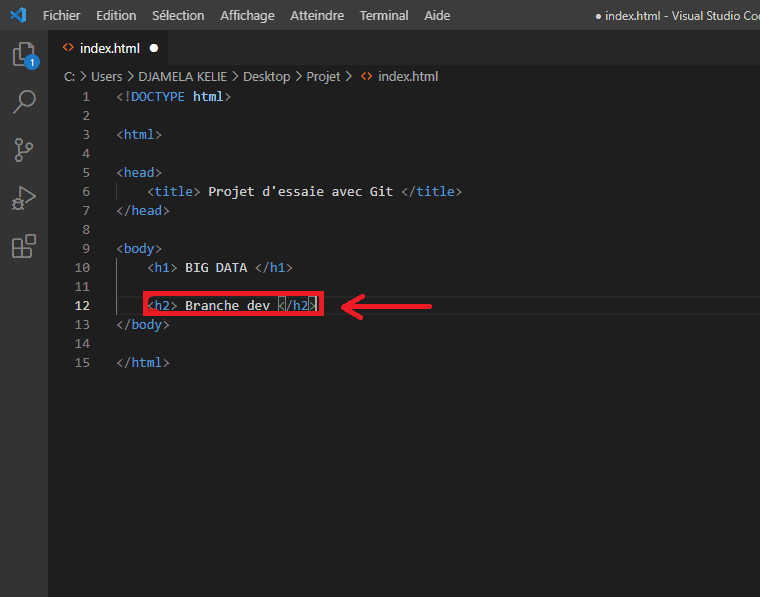Image resolution: width=760 pixels, height=597 pixels.
Task: Expand the Desktop breadcrumb segment
Action: [x=266, y=76]
